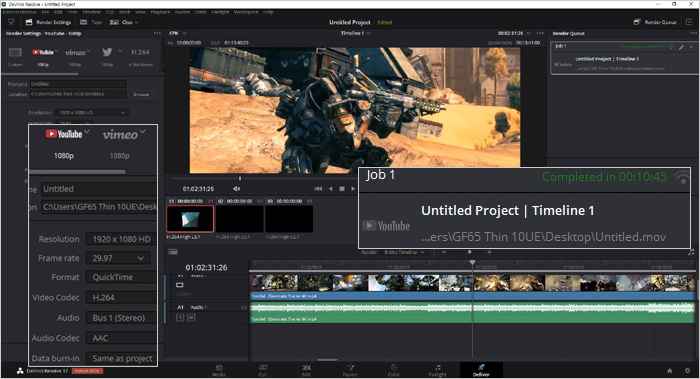700x379 pixels.
Task: Click the Browse button for Location
Action: coord(141,95)
